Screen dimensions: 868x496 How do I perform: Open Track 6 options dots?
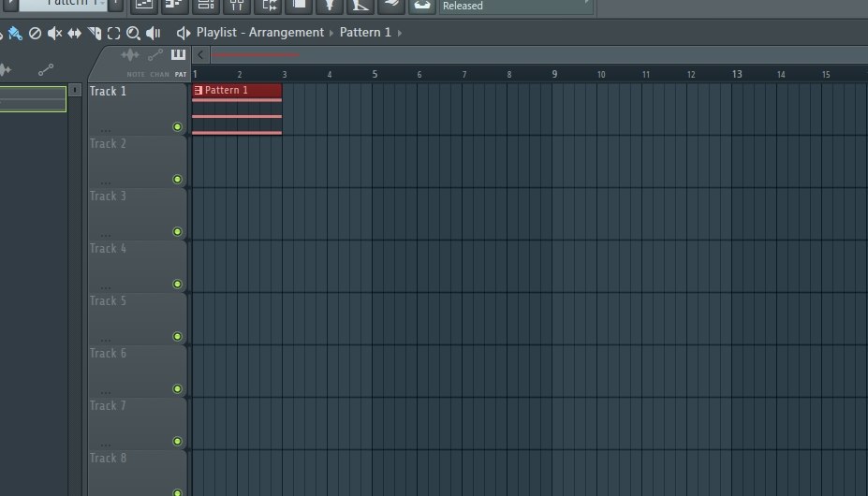106,392
